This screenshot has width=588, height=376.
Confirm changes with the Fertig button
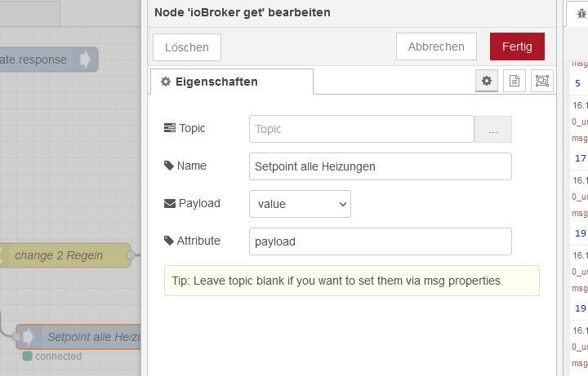[x=517, y=46]
